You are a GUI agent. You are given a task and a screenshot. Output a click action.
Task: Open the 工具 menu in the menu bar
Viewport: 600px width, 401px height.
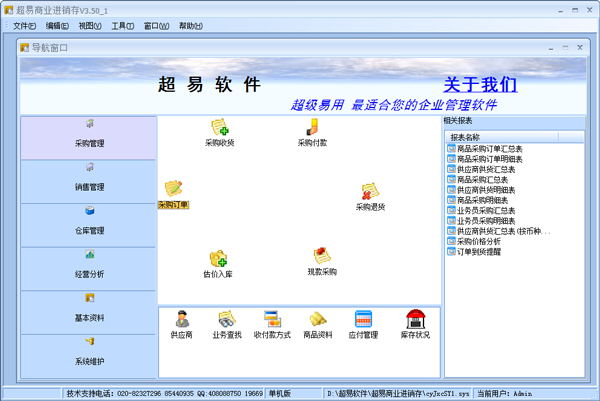[x=122, y=26]
